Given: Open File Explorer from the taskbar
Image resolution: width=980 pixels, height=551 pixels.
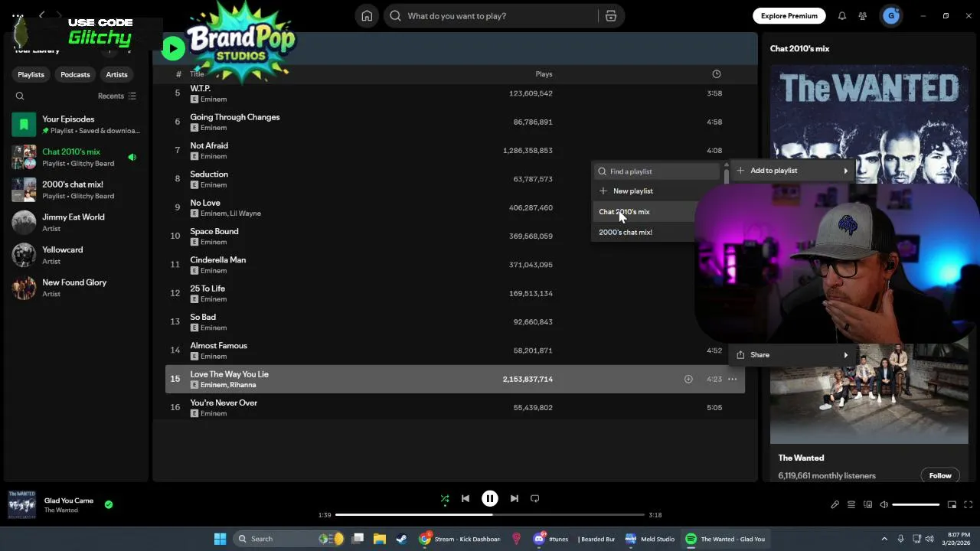Looking at the screenshot, I should coord(379,539).
